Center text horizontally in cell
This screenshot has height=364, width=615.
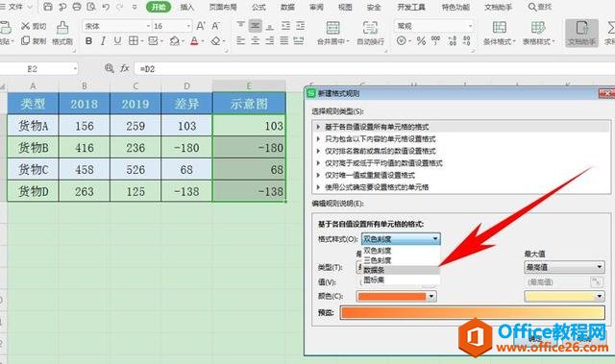click(256, 40)
